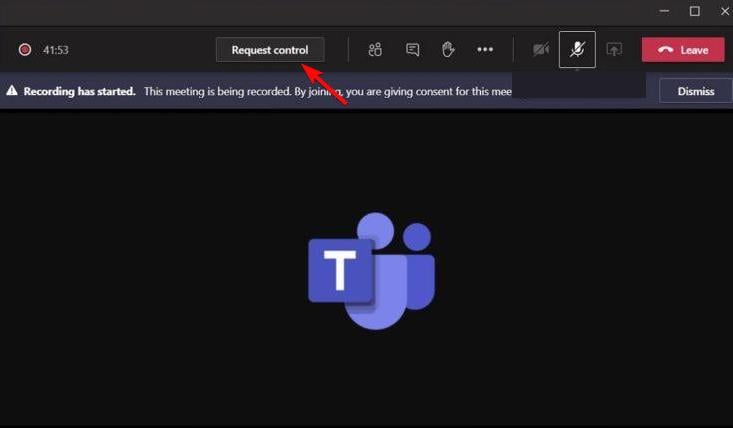The image size is (733, 428).
Task: Open the More actions ellipsis menu
Action: coord(485,50)
